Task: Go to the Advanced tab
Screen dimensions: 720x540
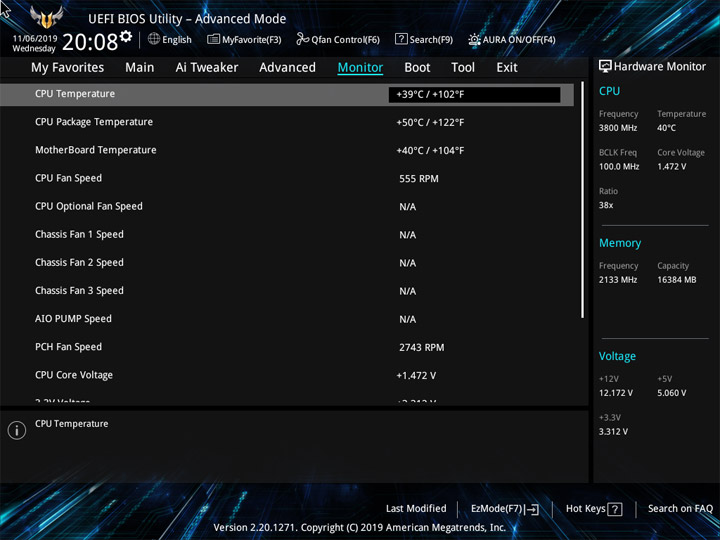Action: 287,68
